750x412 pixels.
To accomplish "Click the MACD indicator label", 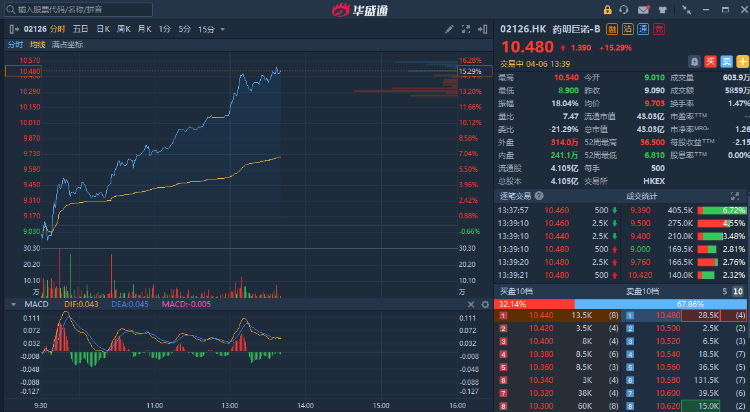I will pyautogui.click(x=36, y=304).
